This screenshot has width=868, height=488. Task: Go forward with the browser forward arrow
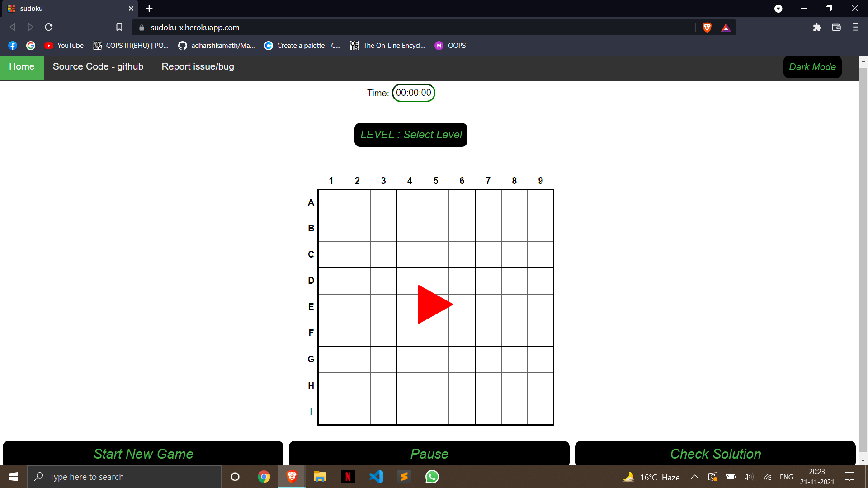coord(30,28)
